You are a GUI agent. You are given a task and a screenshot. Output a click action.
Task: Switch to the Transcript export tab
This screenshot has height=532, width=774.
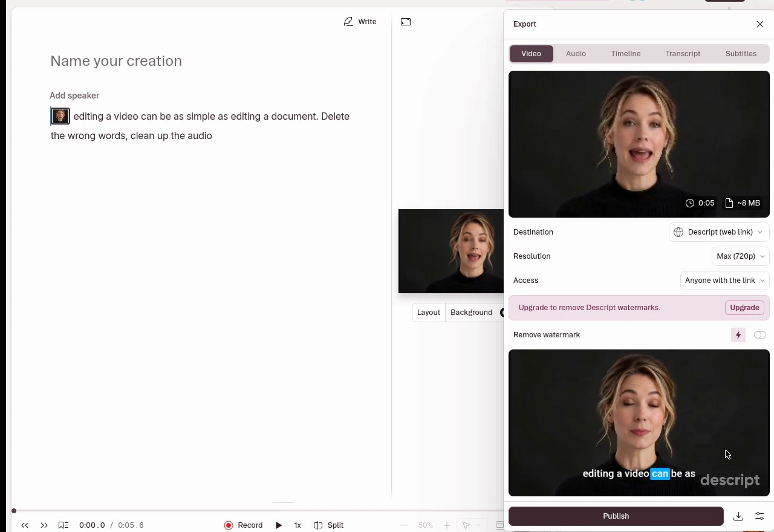point(683,54)
